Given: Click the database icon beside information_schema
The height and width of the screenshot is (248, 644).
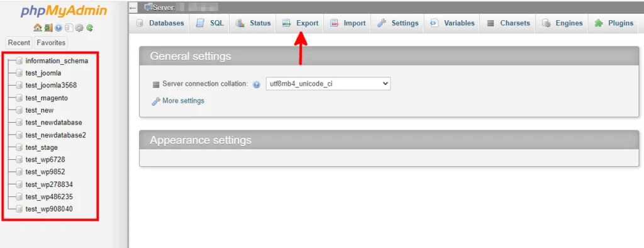Looking at the screenshot, I should (19, 61).
